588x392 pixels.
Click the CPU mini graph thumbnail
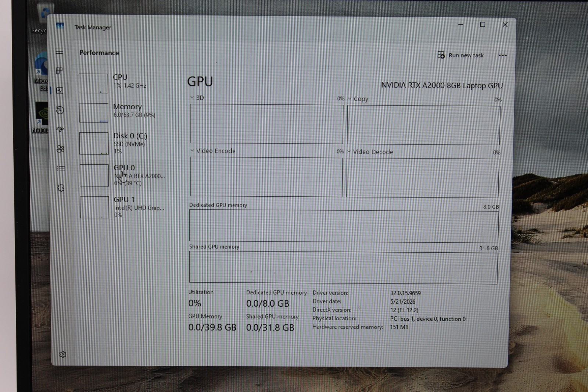93,83
